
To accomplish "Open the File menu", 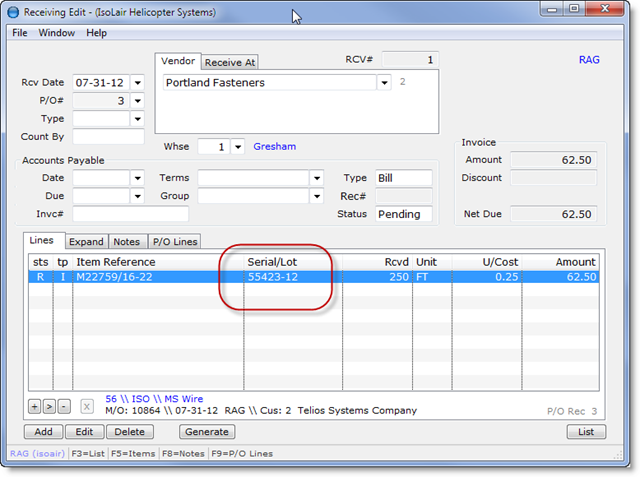I will 20,33.
